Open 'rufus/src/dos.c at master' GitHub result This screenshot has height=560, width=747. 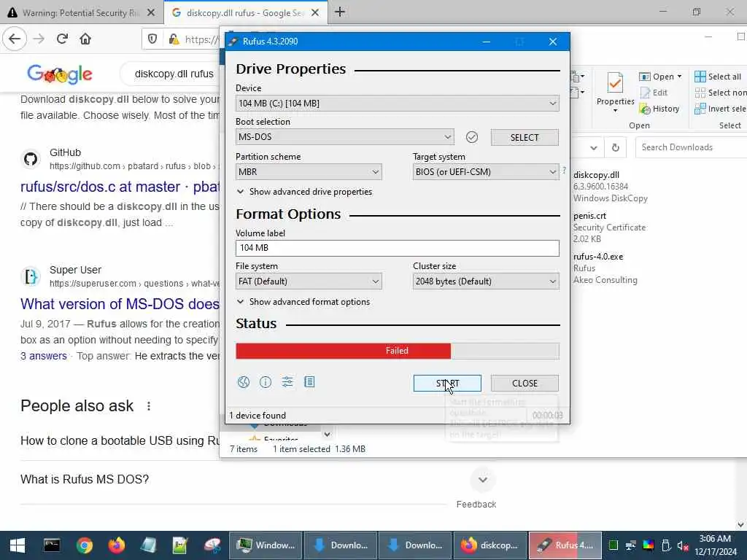(x=120, y=187)
